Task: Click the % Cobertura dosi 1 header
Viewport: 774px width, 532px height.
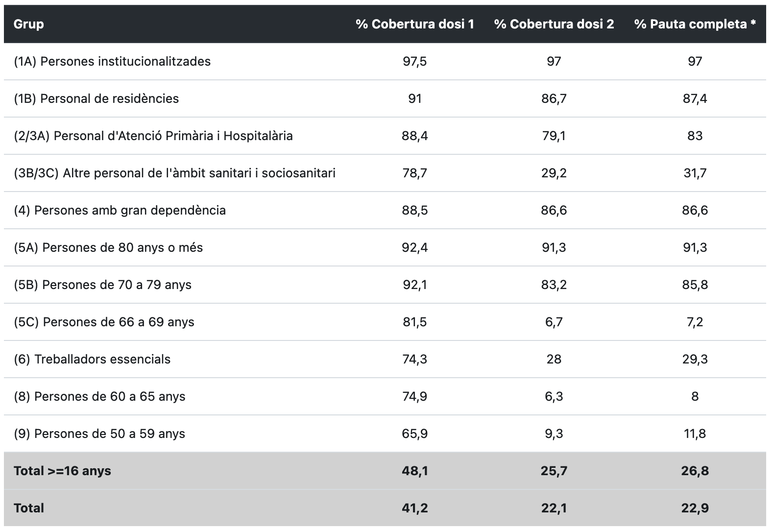Action: [415, 24]
